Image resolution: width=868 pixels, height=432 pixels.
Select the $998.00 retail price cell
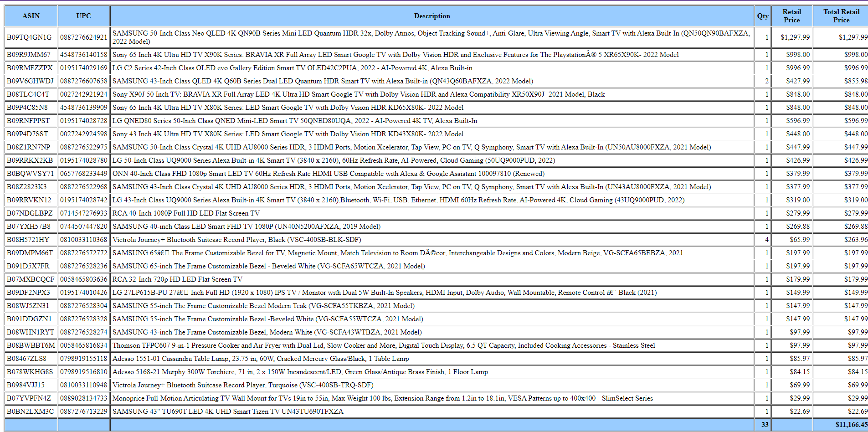point(791,55)
